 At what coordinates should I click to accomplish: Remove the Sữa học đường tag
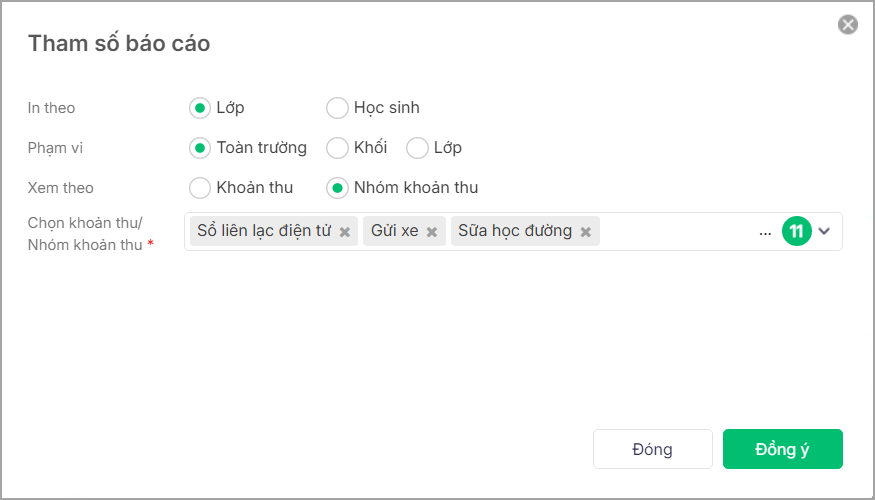pos(586,232)
